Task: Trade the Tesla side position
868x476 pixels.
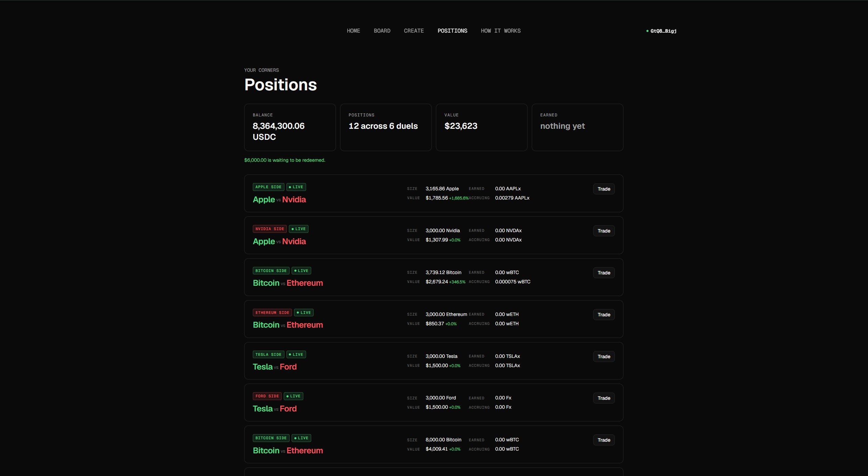Action: tap(604, 356)
